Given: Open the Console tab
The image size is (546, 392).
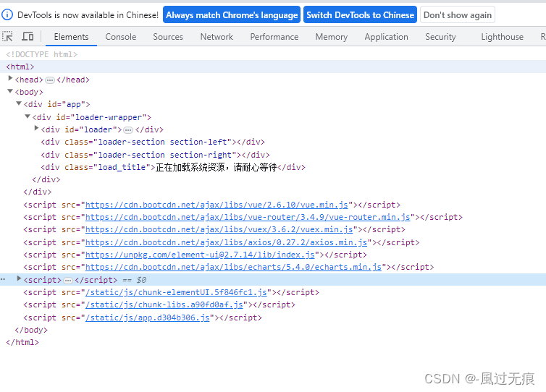Looking at the screenshot, I should pyautogui.click(x=120, y=37).
